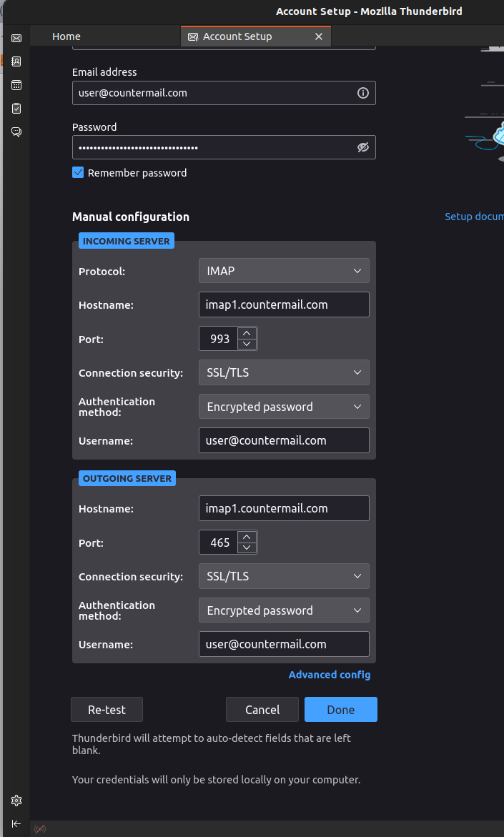This screenshot has width=504, height=837.
Task: Open Settings gear icon in sidebar
Action: [16, 801]
